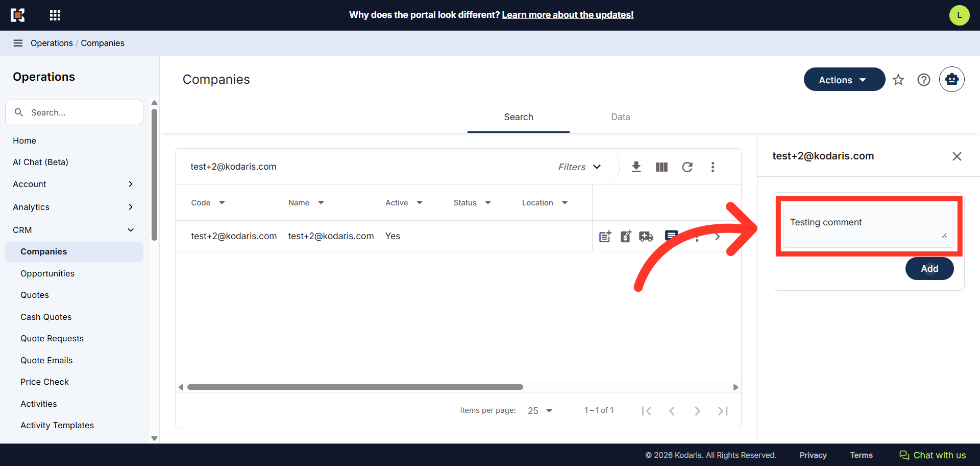Open the Code column sort menu

click(x=222, y=203)
